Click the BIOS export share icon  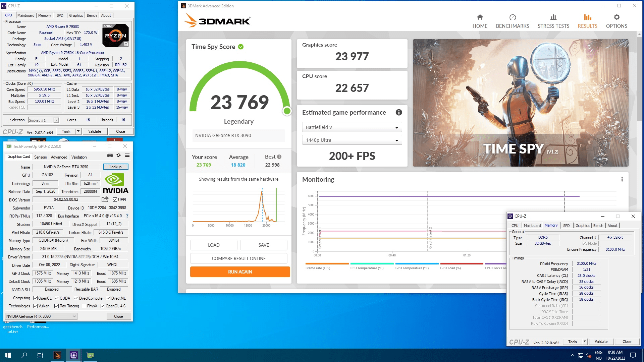105,199
